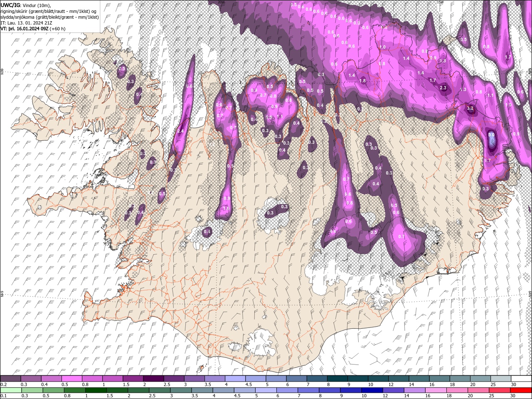Pick the pale grey upper swatch at 25

coord(501,379)
